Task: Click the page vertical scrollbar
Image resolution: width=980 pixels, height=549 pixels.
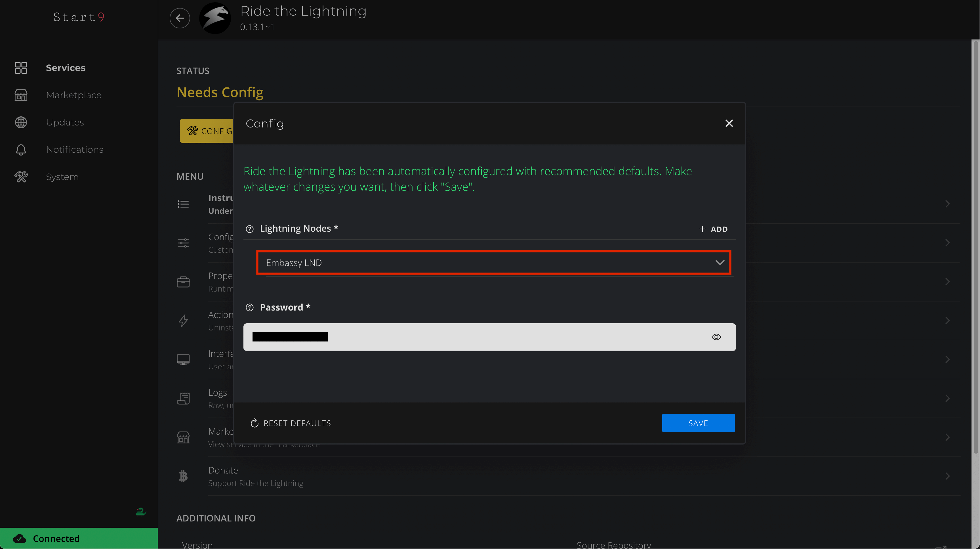Action: pyautogui.click(x=975, y=248)
